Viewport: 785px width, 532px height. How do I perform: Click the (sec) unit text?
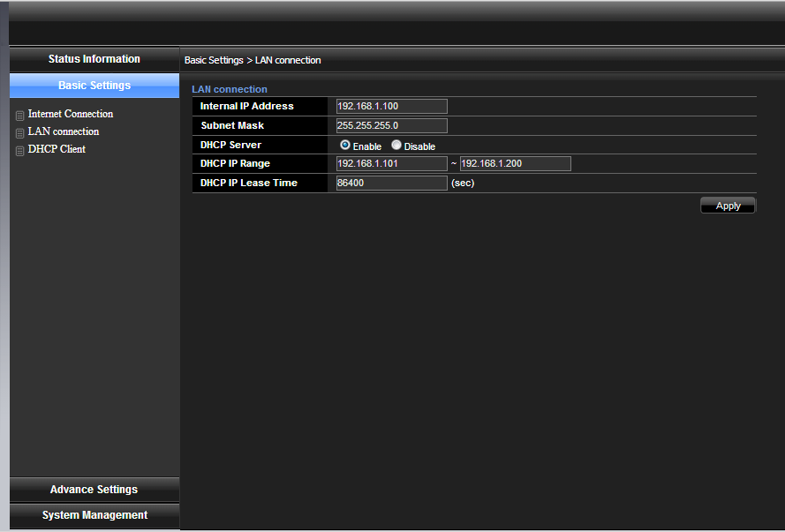pyautogui.click(x=463, y=183)
